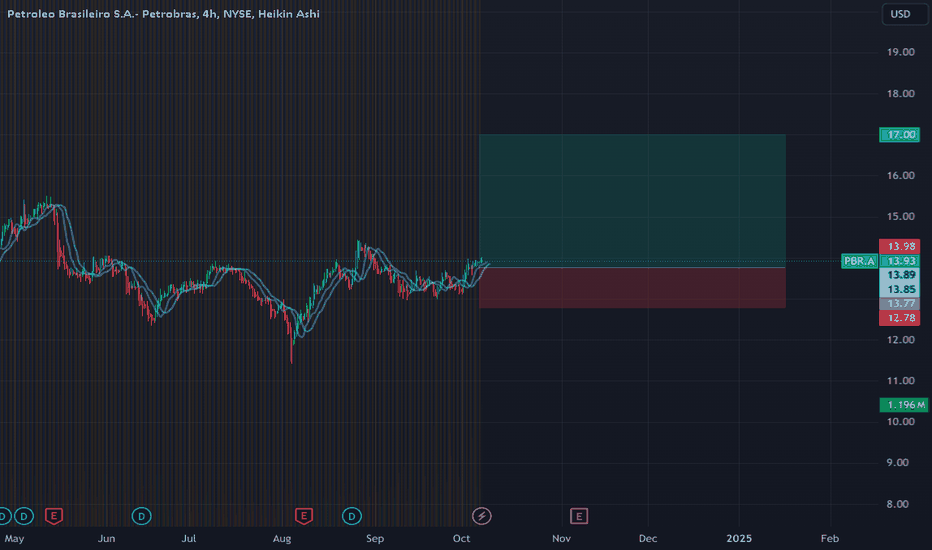The width and height of the screenshot is (932, 550).
Task: Click the red 13.98 price label
Action: [899, 246]
